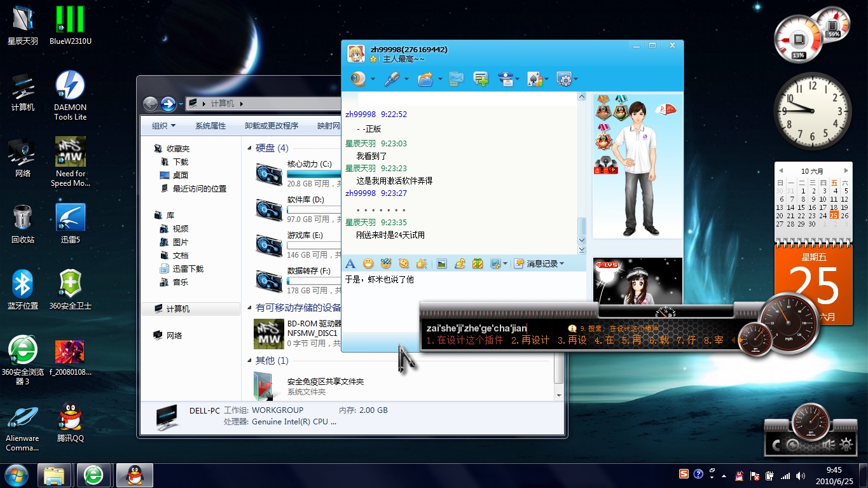Click in the chat message input box
This screenshot has height=488, width=868.
463,302
